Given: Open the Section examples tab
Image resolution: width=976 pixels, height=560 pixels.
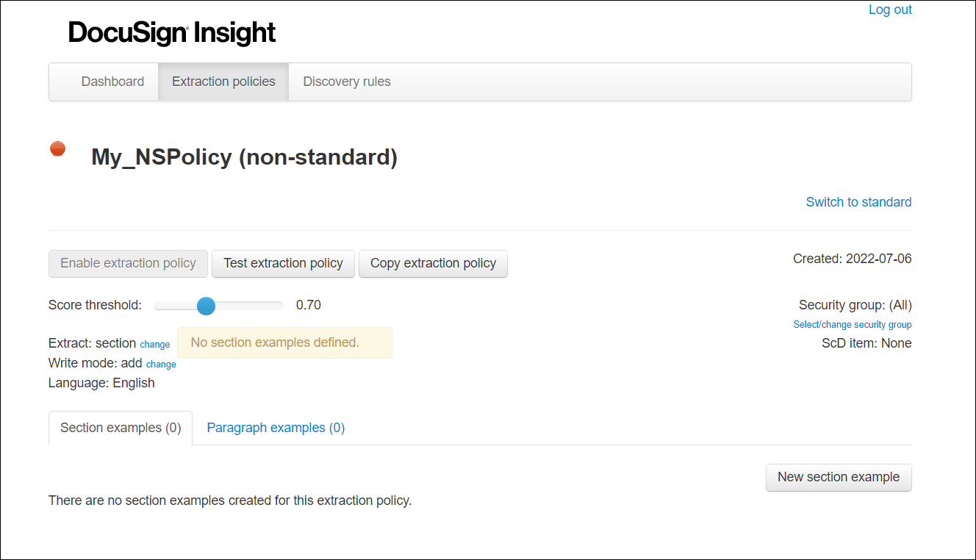Looking at the screenshot, I should point(120,427).
